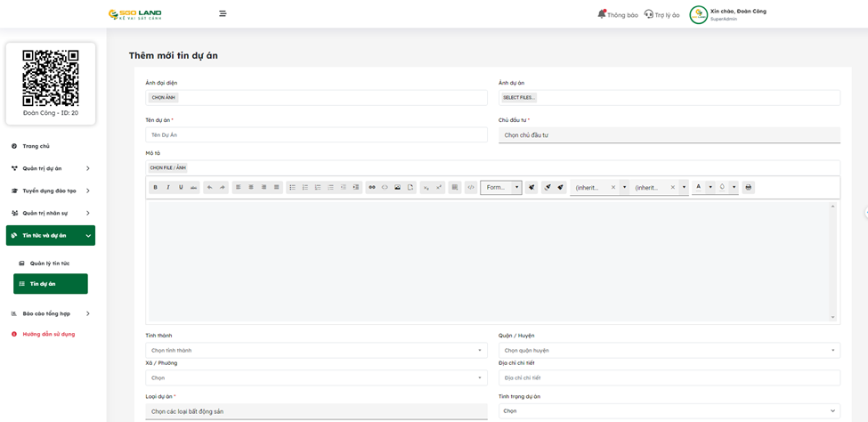Open the Hướng dẫn sử dụng link
The image size is (868, 422).
tap(49, 334)
